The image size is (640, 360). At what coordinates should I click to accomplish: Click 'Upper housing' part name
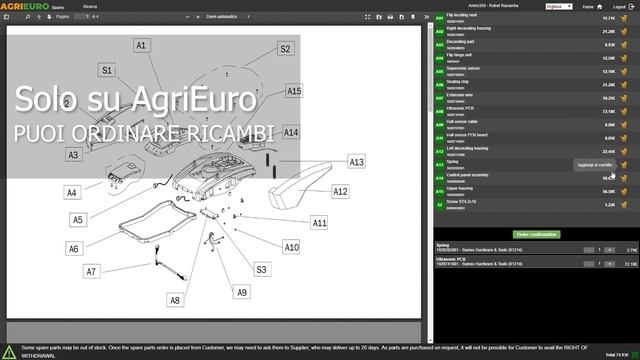tap(460, 188)
